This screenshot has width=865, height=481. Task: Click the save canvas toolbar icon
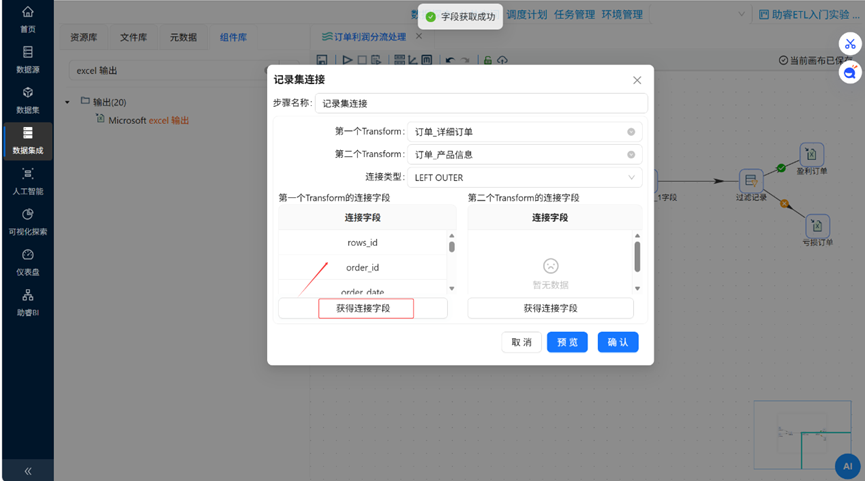pos(322,60)
